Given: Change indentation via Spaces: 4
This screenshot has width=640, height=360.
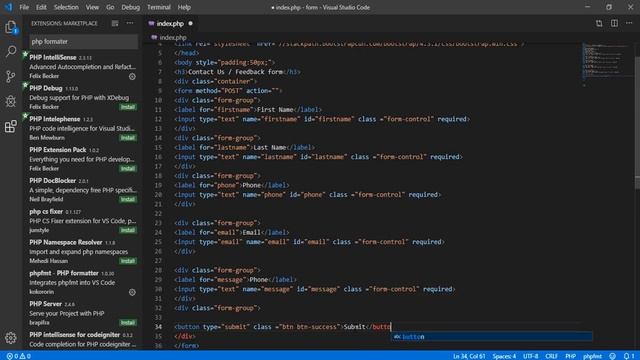Looking at the screenshot, I should [504, 356].
